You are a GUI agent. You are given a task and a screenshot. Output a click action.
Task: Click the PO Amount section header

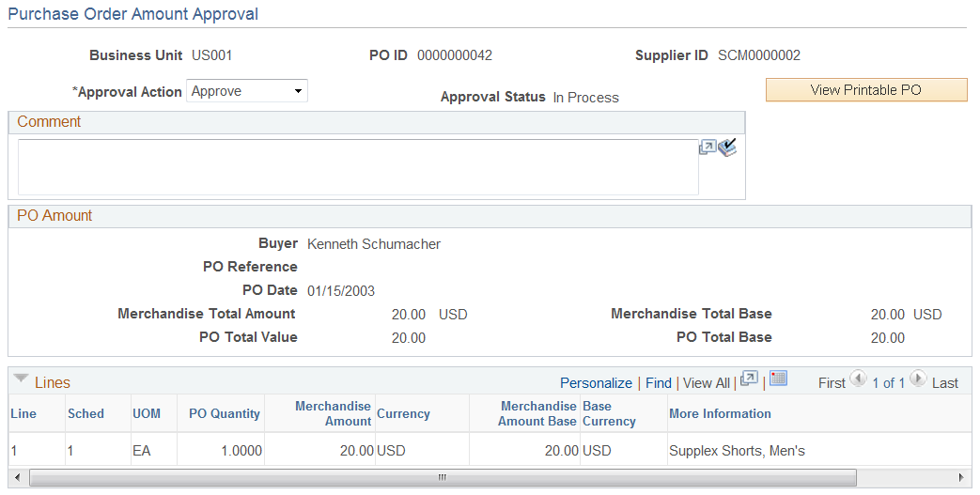point(490,216)
